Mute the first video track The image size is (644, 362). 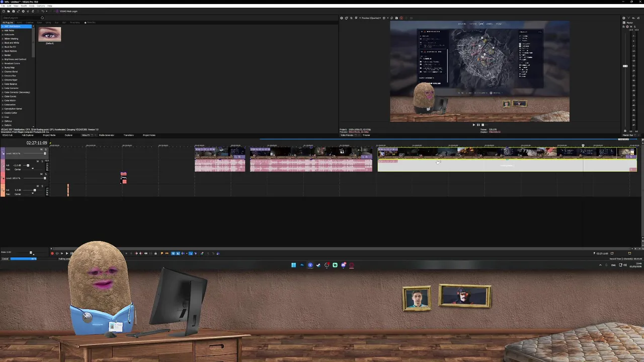[x=41, y=149]
